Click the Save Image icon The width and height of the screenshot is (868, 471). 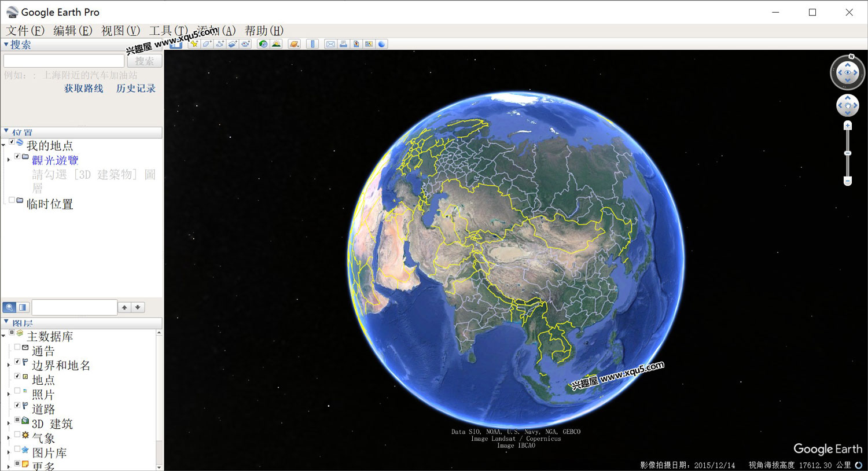coord(356,44)
